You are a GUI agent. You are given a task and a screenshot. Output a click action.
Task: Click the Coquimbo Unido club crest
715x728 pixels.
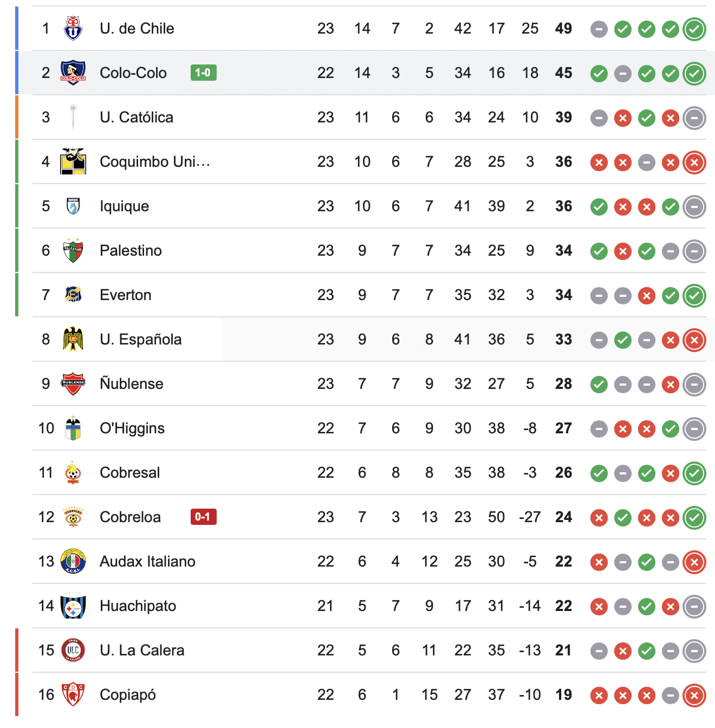(72, 161)
